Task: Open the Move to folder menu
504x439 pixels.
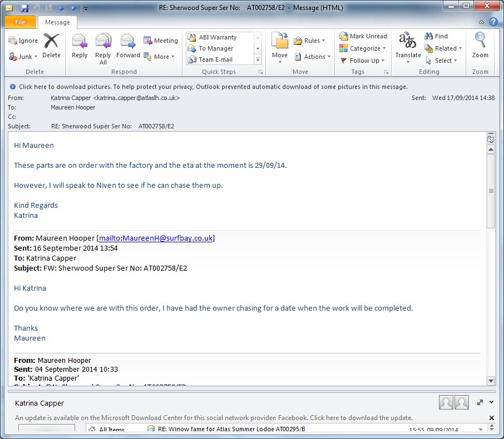Action: [280, 48]
